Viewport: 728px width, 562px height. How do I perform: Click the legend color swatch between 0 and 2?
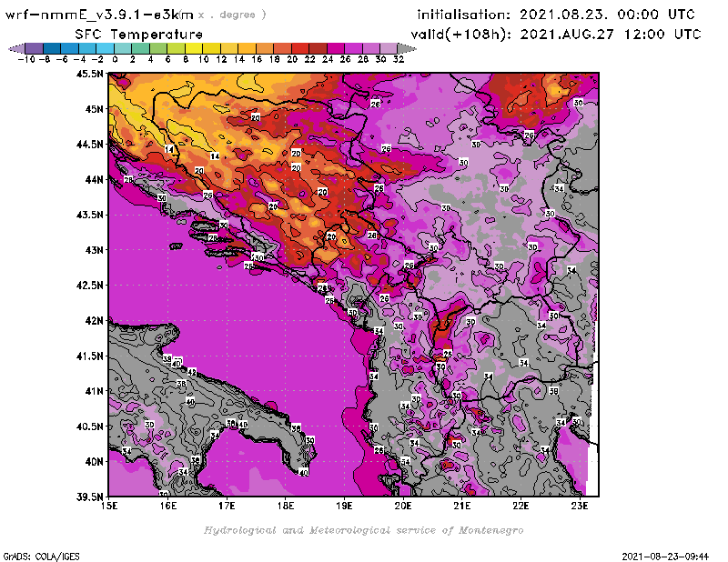point(123,48)
